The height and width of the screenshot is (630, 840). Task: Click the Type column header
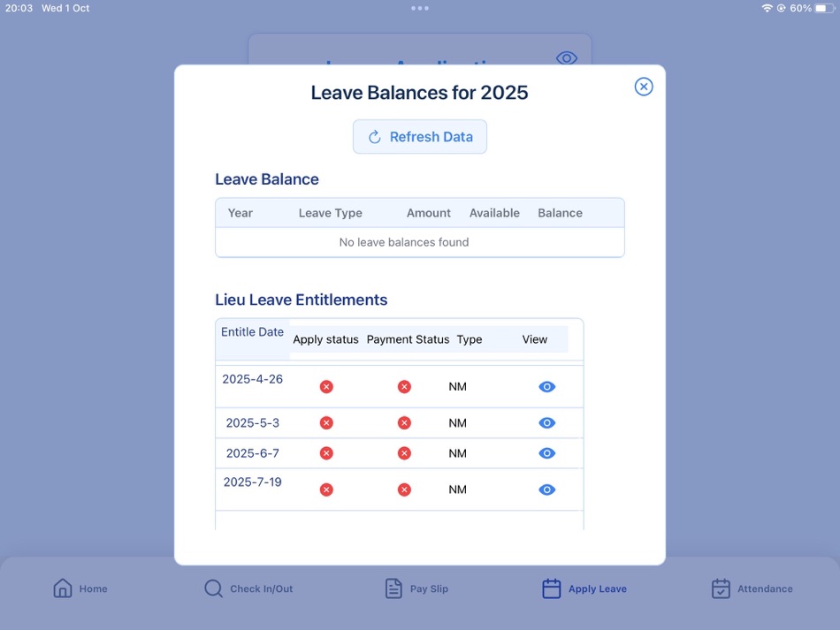[470, 339]
